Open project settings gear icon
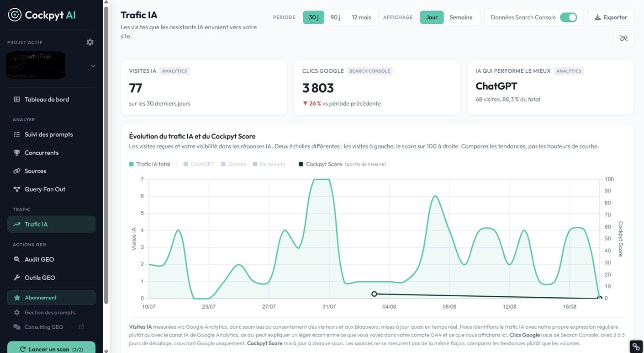Viewport: 644px width, 353px height. [x=90, y=42]
